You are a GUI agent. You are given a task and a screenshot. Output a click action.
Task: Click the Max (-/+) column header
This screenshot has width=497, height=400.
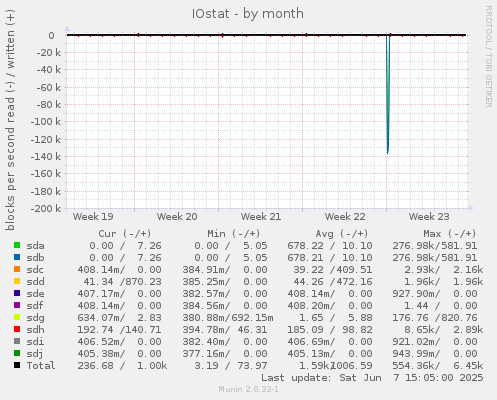[450, 234]
